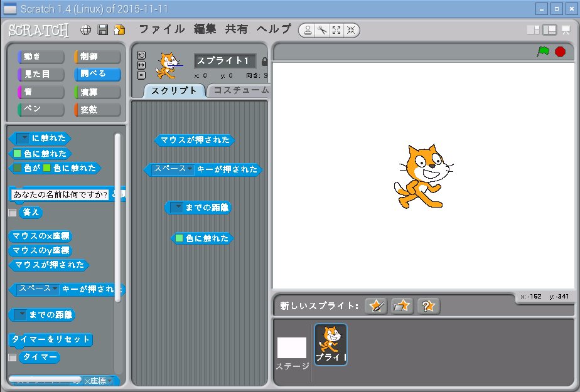This screenshot has width=580, height=392.
Task: Open dropdown on palette に触れた block
Action: pos(23,139)
